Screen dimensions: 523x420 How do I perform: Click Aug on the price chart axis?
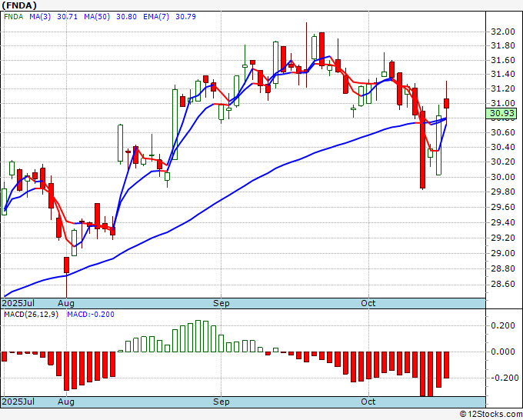[x=65, y=303]
